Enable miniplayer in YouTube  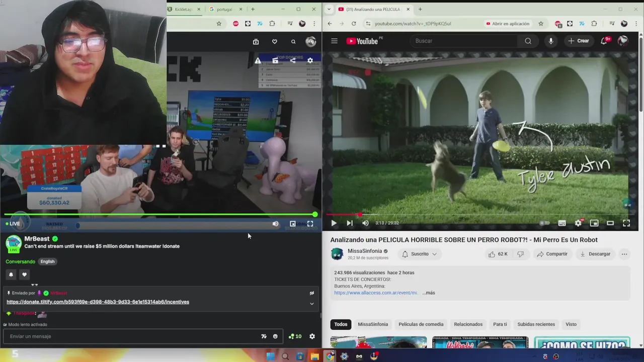point(594,223)
